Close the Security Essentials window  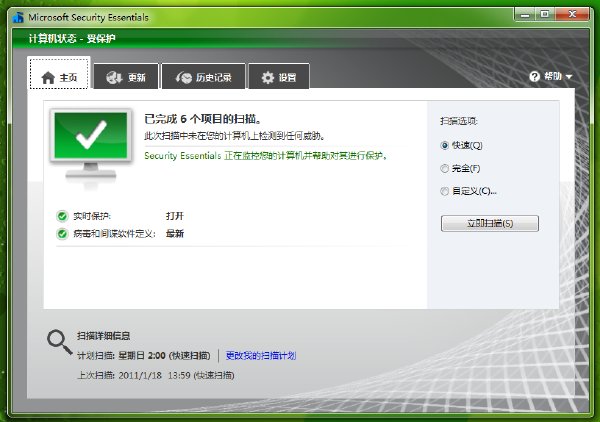click(x=572, y=15)
